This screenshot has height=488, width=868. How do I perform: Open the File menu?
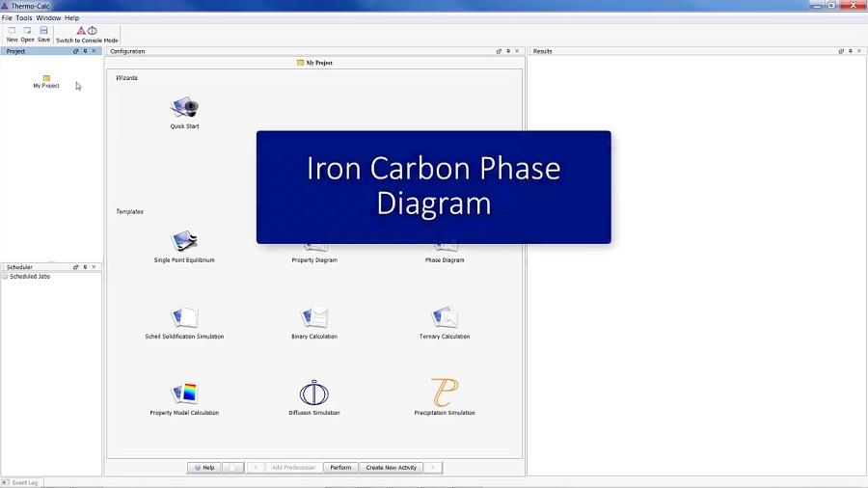pos(7,17)
